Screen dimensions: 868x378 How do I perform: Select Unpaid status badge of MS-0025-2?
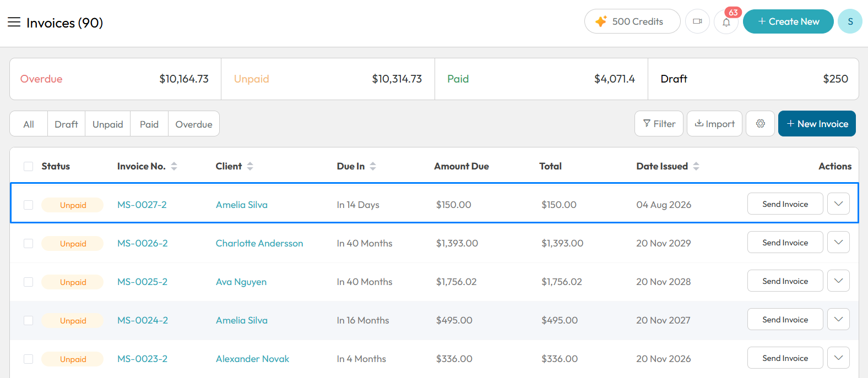click(x=73, y=282)
